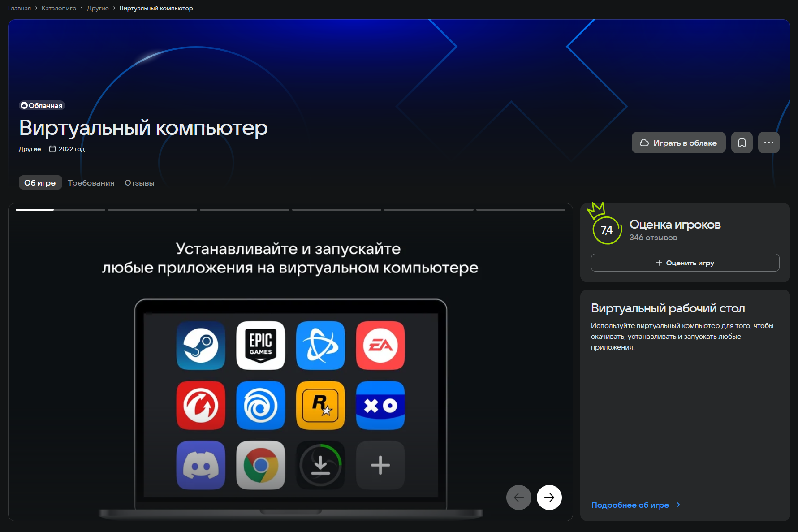
Task: Click the Виртуальный компьютер page title
Action: pos(143,128)
